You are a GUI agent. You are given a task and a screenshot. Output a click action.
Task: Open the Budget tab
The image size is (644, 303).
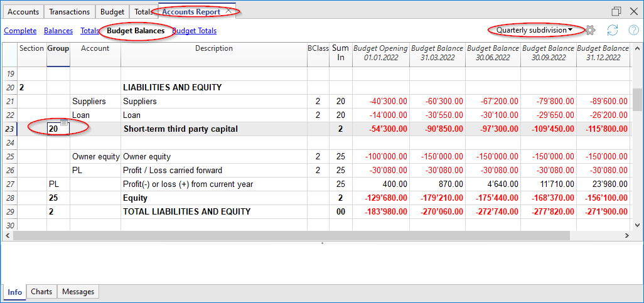pos(112,12)
